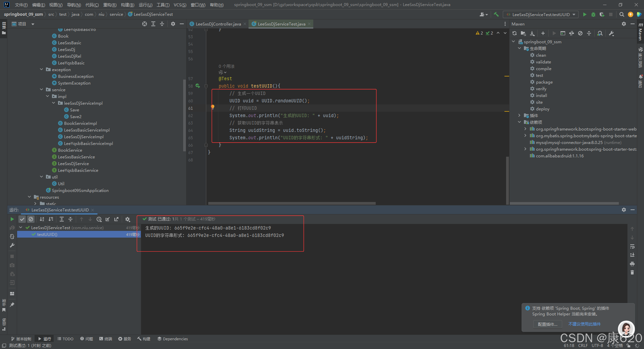Click UTF-8 encoding in status bar
Image resolution: width=644 pixels, height=349 pixels.
pyautogui.click(x=597, y=346)
